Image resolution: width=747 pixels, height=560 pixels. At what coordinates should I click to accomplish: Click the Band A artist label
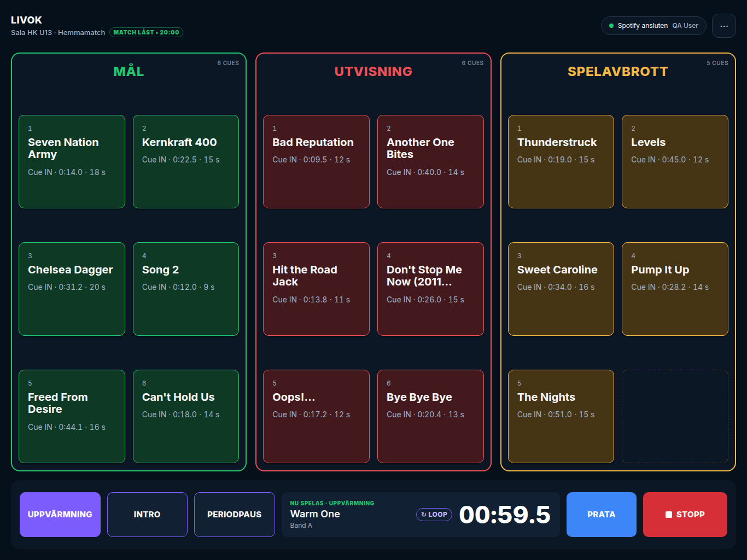pos(301,526)
